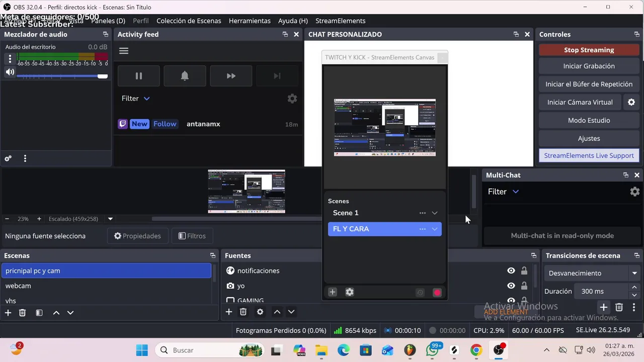Open advanced audio properties gear in mixer
644x362 pixels.
pyautogui.click(x=8, y=158)
